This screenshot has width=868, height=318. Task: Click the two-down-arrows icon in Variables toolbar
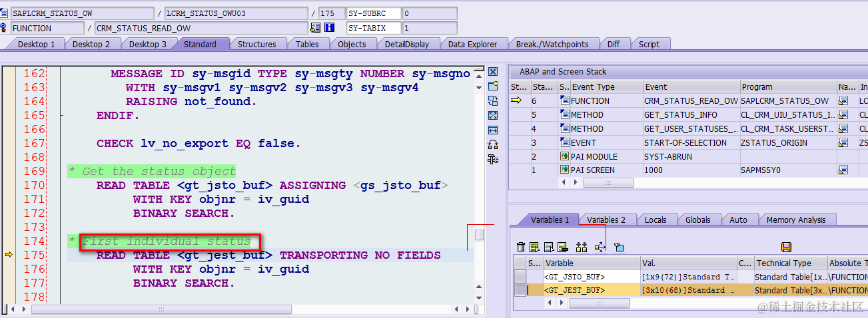[582, 247]
